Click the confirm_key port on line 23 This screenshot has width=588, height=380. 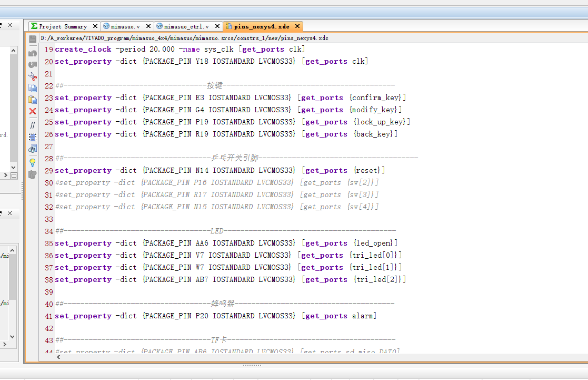pyautogui.click(x=377, y=98)
